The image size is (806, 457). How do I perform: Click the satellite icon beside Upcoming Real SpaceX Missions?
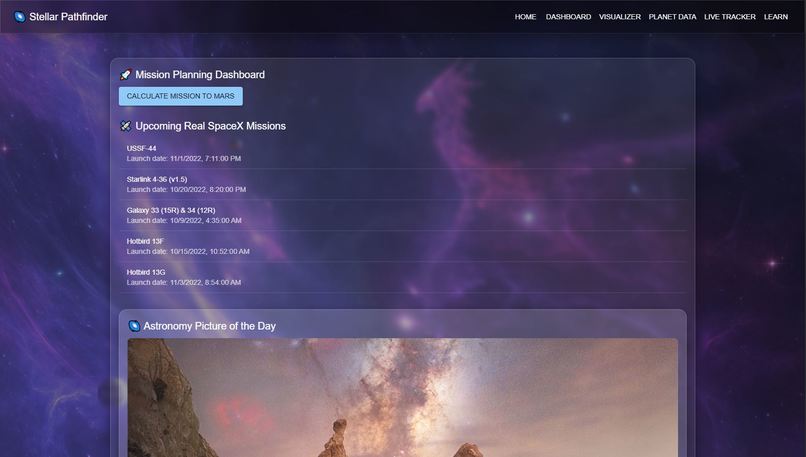(125, 126)
